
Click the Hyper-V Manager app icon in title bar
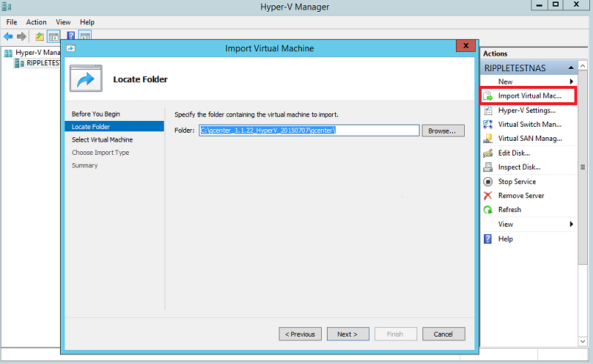7,7
